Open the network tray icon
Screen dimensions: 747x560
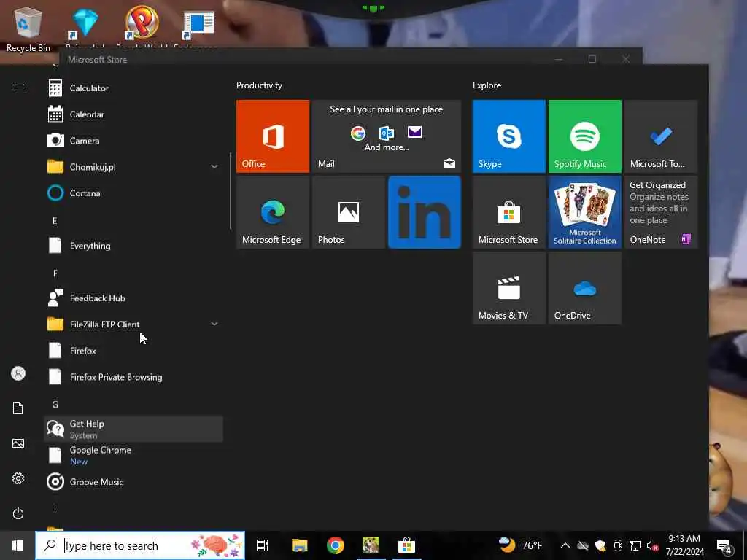point(635,545)
